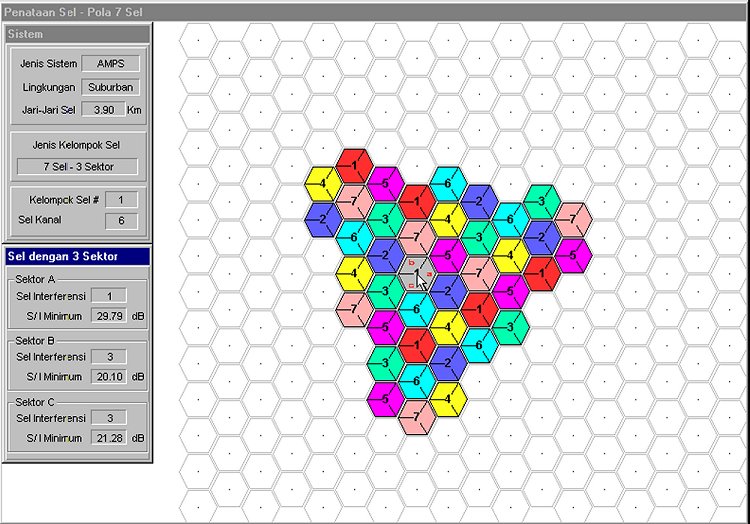Select the bottommost pink cell numbered 7
This screenshot has width=750, height=524.
[x=415, y=416]
